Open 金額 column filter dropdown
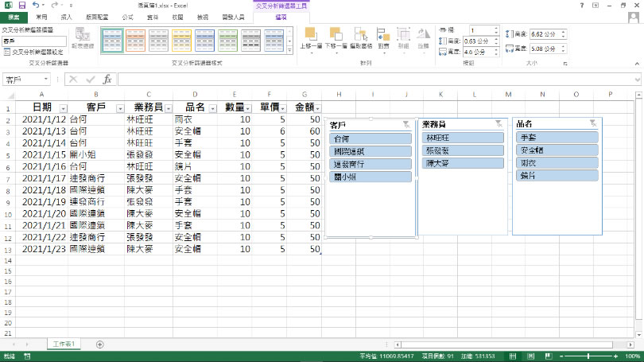This screenshot has width=644, height=362. coord(317,108)
